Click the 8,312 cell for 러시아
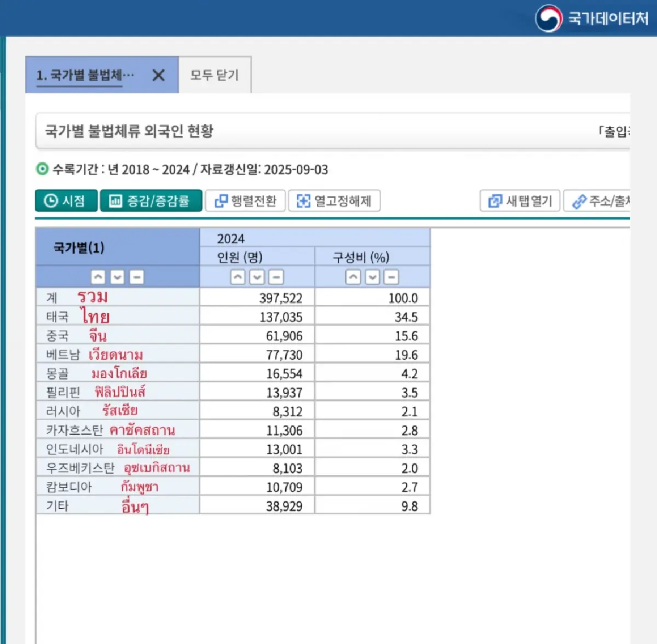This screenshot has height=644, width=657. pyautogui.click(x=257, y=411)
